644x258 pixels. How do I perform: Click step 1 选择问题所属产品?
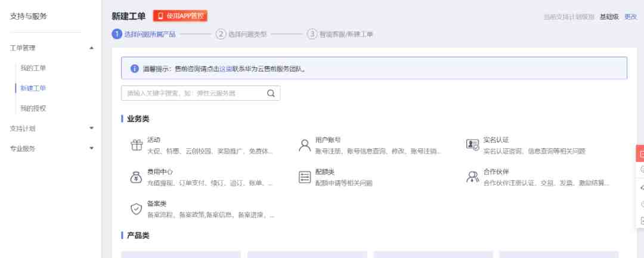144,34
